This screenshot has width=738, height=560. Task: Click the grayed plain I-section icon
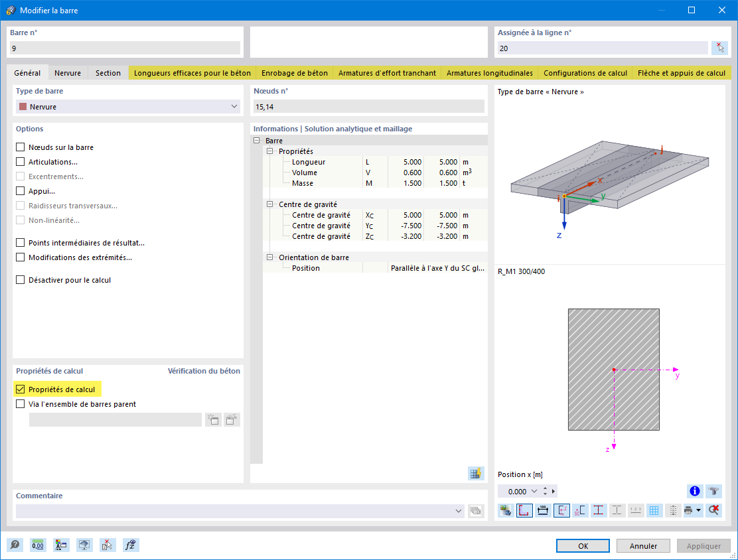click(617, 510)
